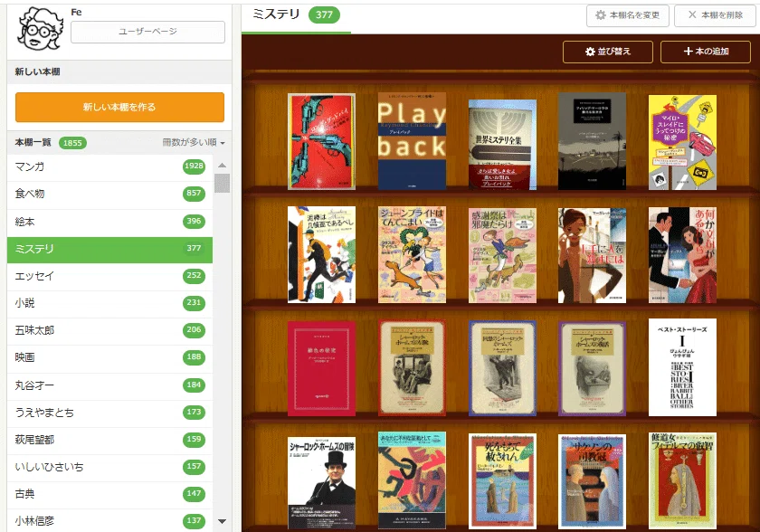Screen dimensions: 760x532
Task: Select the 萩尾望都 bookshelf
Action: (x=110, y=440)
